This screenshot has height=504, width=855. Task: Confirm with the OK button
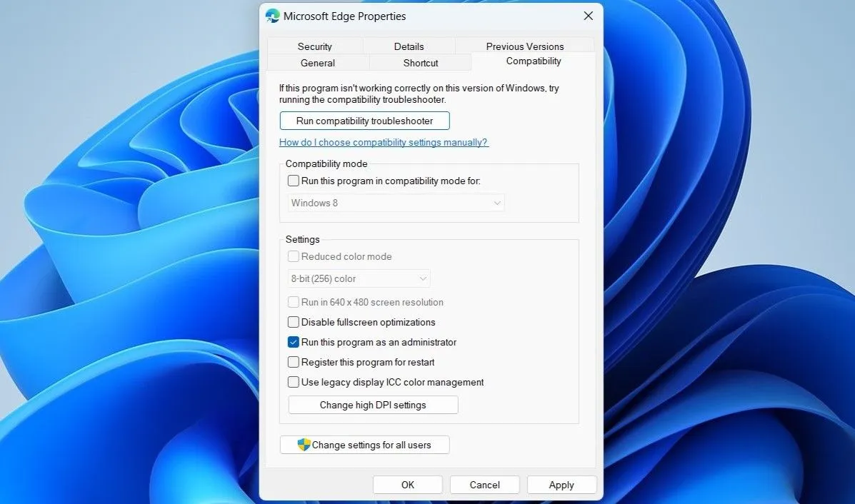pos(408,485)
